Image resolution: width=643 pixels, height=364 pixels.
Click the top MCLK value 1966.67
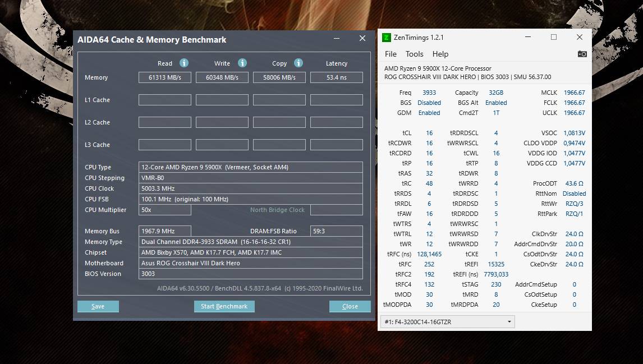[574, 93]
